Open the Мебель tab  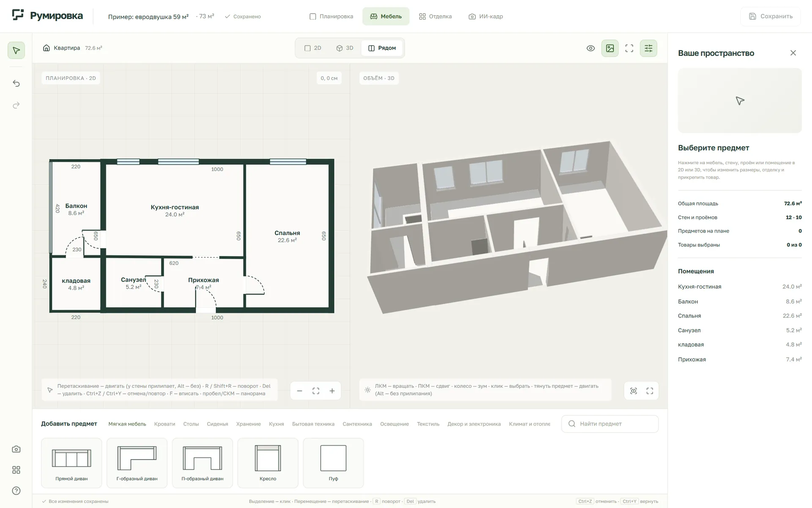(386, 17)
